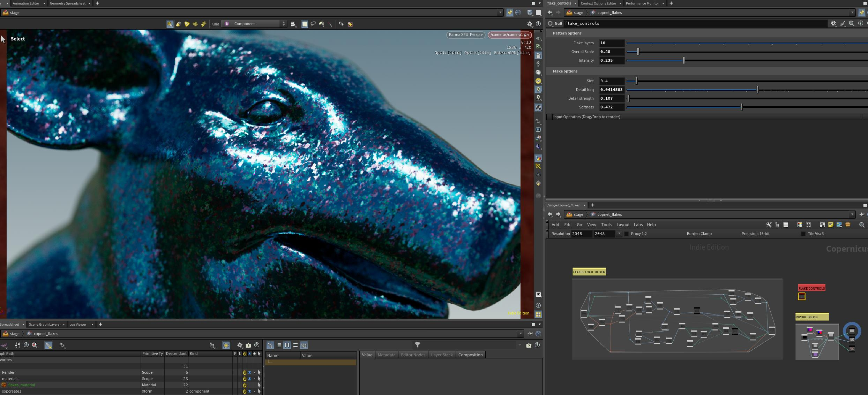Image resolution: width=868 pixels, height=395 pixels.
Task: Click the Intensity slider handle
Action: 684,60
